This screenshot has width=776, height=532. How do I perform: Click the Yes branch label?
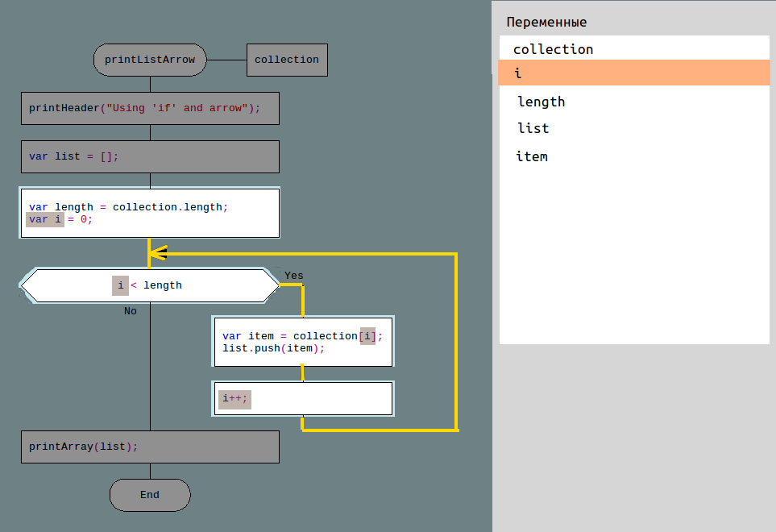click(294, 276)
